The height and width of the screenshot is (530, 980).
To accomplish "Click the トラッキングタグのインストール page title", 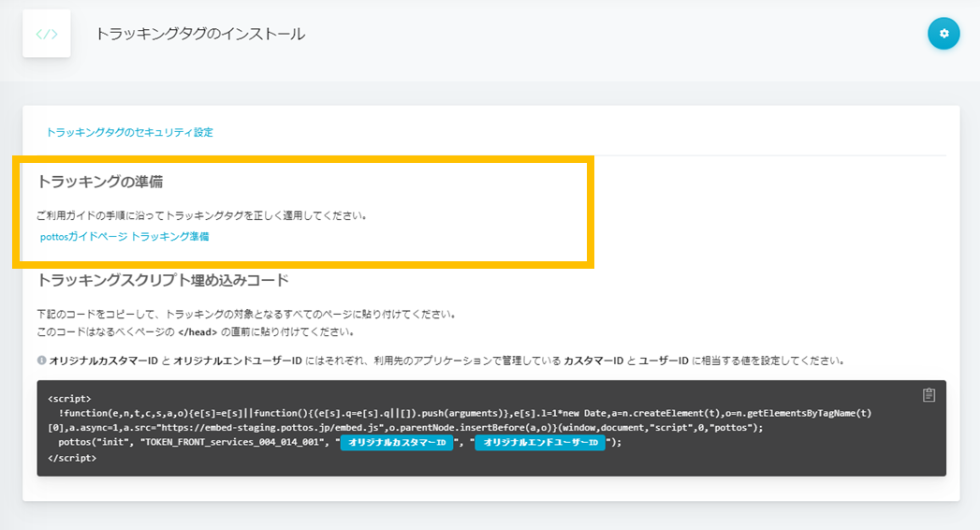I will pos(200,34).
